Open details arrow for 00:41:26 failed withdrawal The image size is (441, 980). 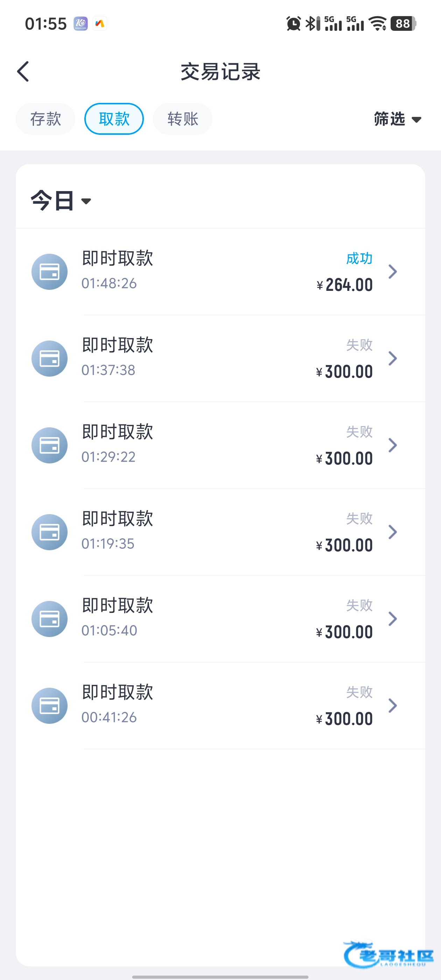393,705
